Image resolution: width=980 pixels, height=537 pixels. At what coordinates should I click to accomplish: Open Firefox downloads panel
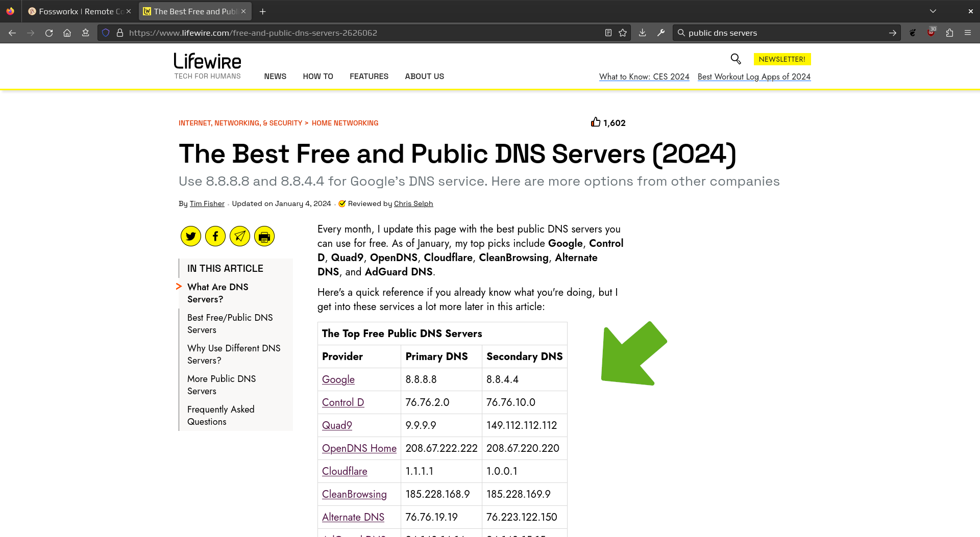point(643,33)
